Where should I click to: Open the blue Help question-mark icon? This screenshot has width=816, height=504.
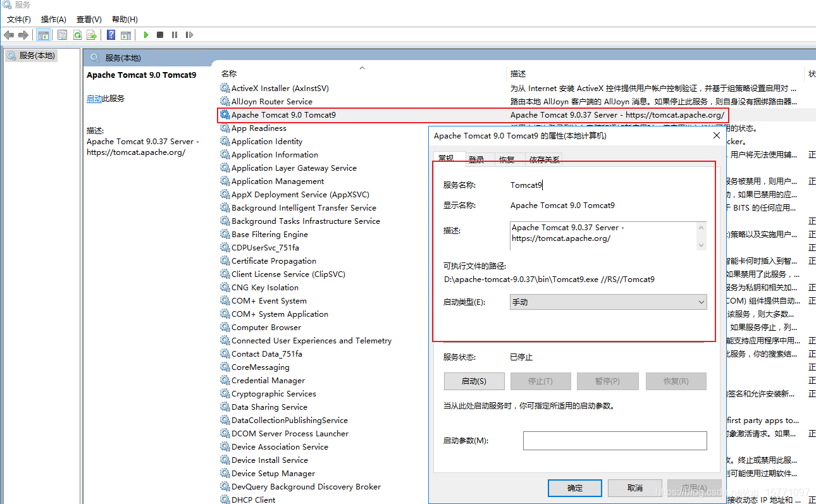pos(111,35)
